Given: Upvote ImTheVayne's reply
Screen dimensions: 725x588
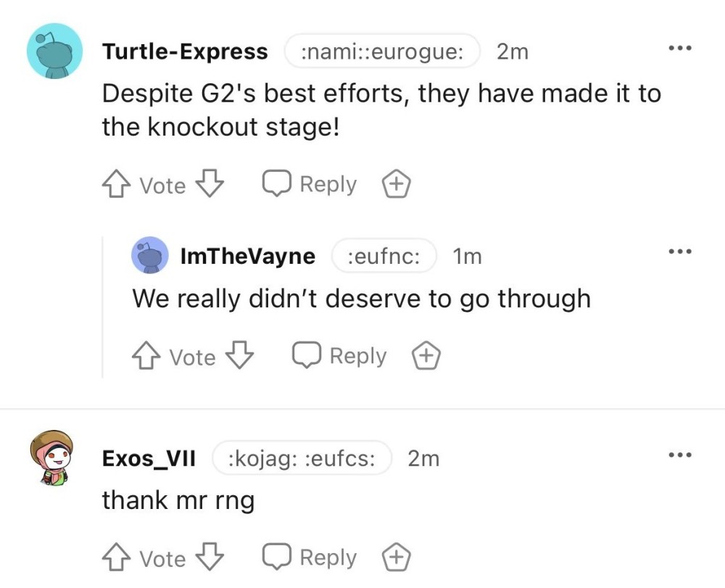Looking at the screenshot, I should [x=146, y=357].
